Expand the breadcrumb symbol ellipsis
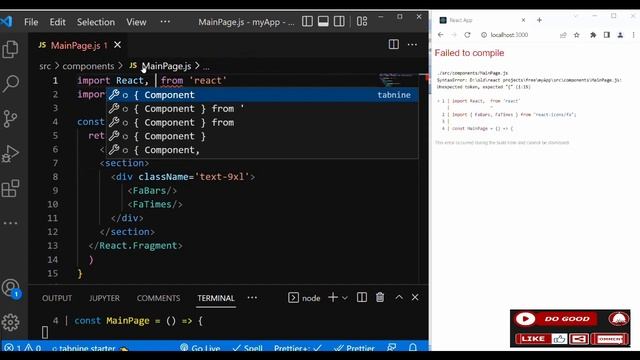The image size is (640, 360). point(207,66)
